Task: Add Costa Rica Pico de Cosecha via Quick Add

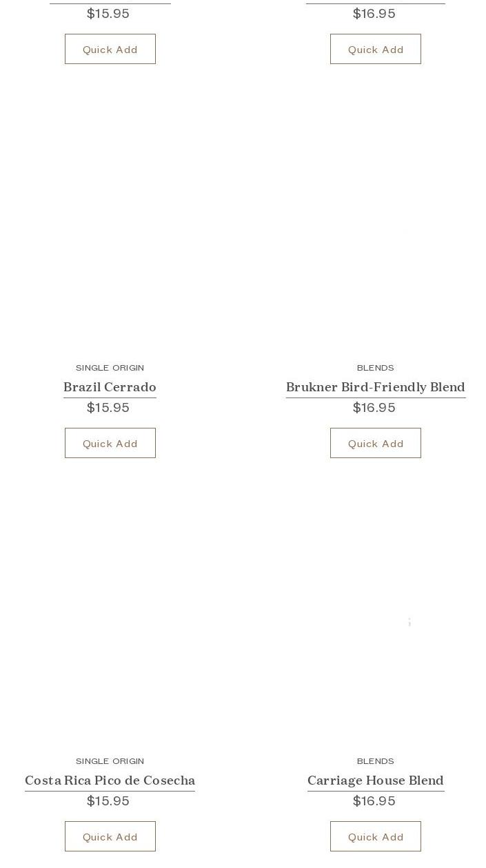Action: (x=110, y=836)
